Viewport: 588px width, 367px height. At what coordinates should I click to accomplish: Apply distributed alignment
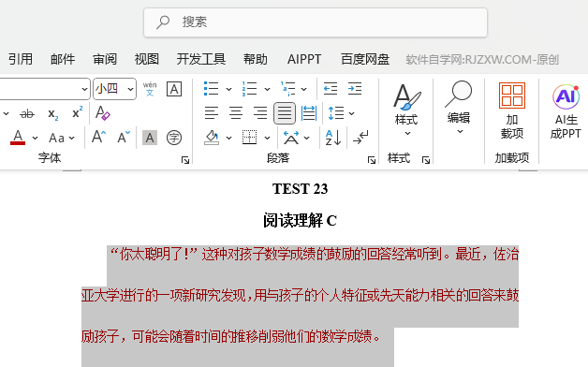pyautogui.click(x=309, y=113)
